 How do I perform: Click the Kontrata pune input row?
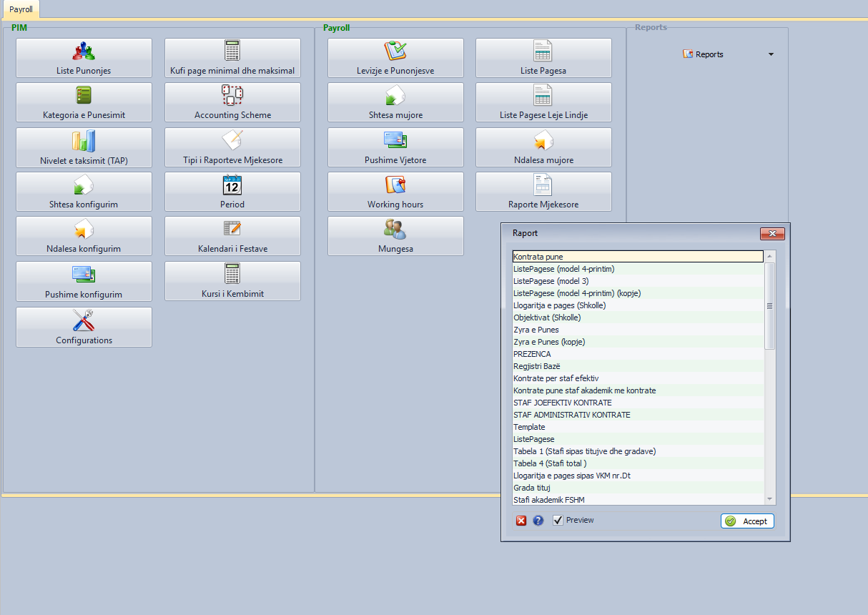pos(637,257)
